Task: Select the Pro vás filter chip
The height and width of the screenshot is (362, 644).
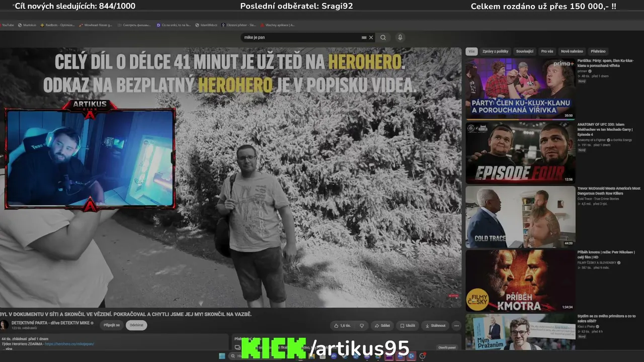Action: coord(547,51)
